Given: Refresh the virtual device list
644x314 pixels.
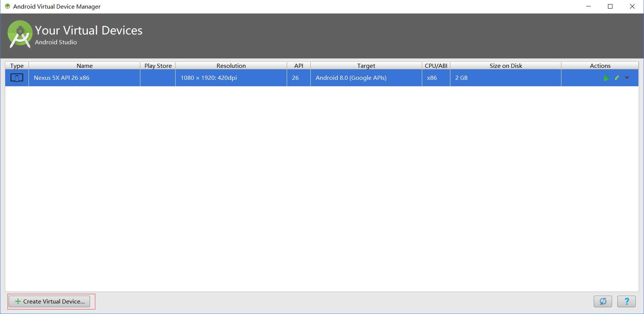Looking at the screenshot, I should coord(603,301).
